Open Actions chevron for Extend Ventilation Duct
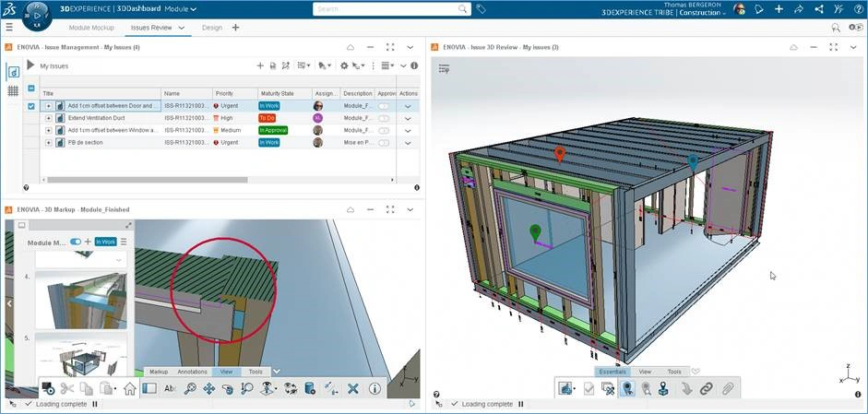868x414 pixels. click(x=408, y=118)
